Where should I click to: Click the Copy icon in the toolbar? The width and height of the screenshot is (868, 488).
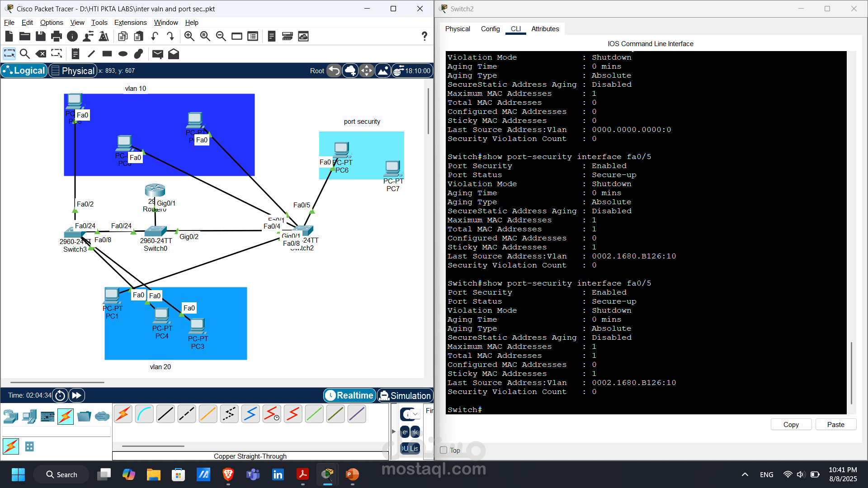click(x=123, y=36)
